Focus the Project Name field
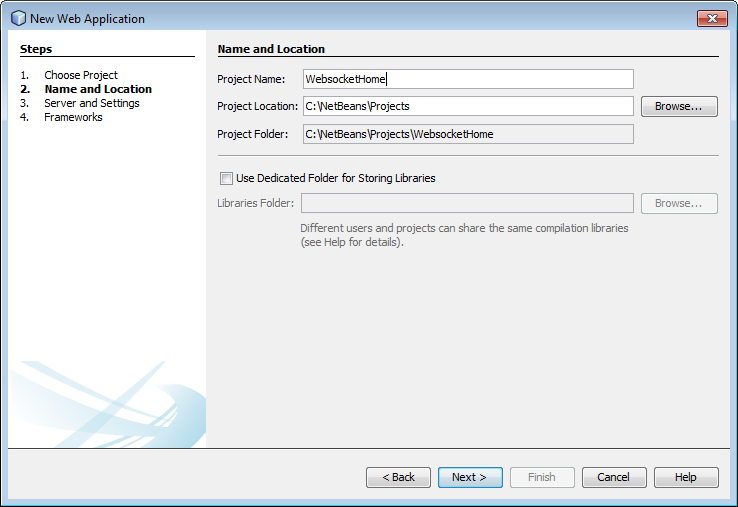 click(468, 79)
